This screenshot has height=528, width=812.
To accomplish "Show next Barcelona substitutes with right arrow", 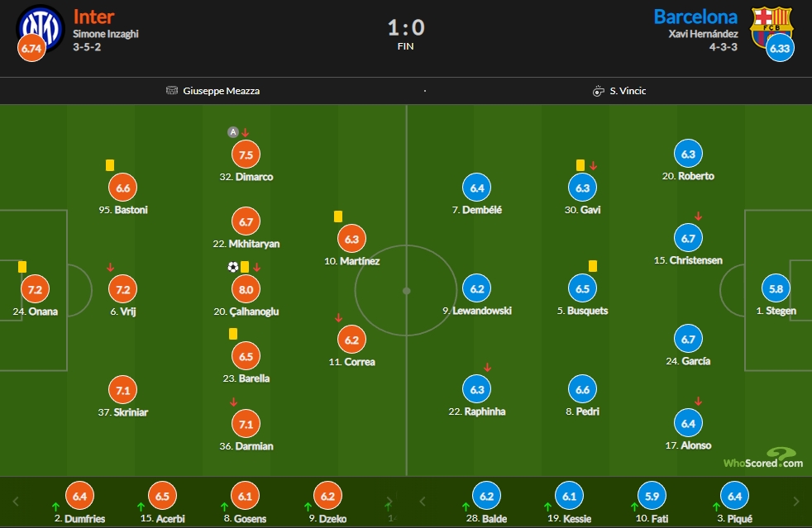I will (796, 501).
